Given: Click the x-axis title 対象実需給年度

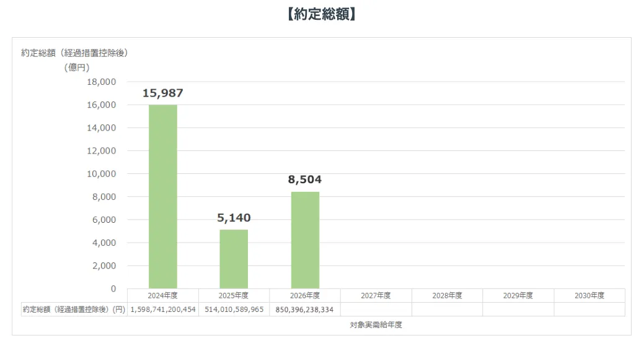Looking at the screenshot, I should pyautogui.click(x=376, y=325).
